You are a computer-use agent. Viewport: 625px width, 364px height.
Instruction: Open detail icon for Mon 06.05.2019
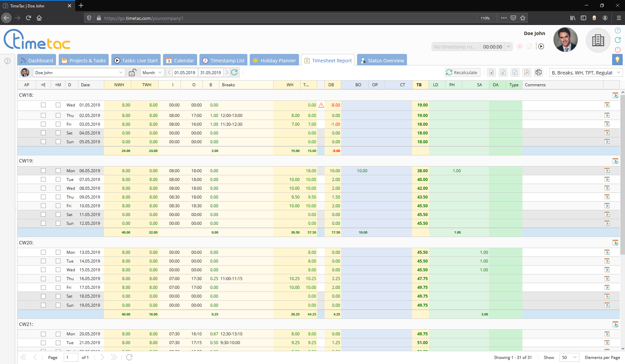pos(607,171)
